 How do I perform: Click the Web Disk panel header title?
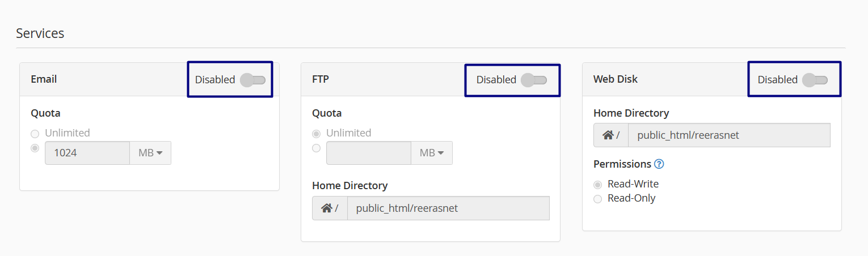pos(616,79)
